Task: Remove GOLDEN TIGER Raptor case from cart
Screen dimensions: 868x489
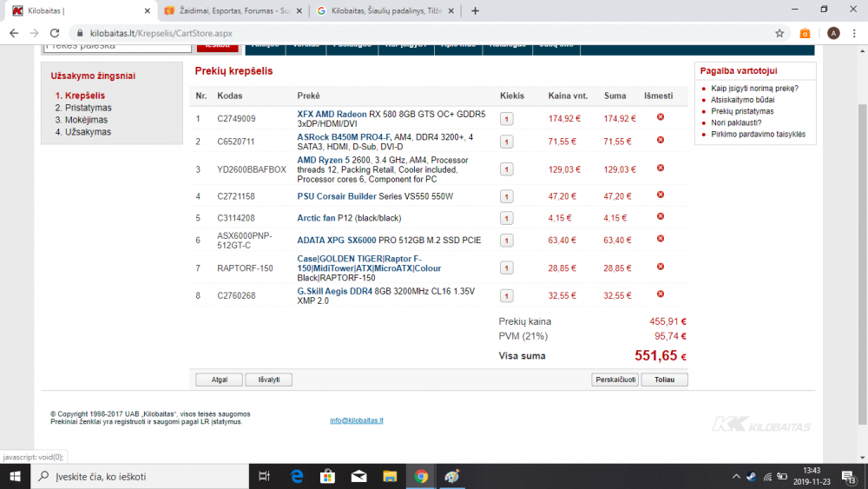Action: pos(661,267)
